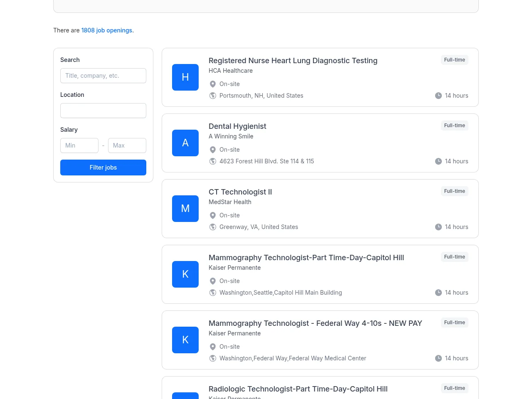532x399 pixels.
Task: Click clock icon on Dental Hygienist listing
Action: click(438, 161)
